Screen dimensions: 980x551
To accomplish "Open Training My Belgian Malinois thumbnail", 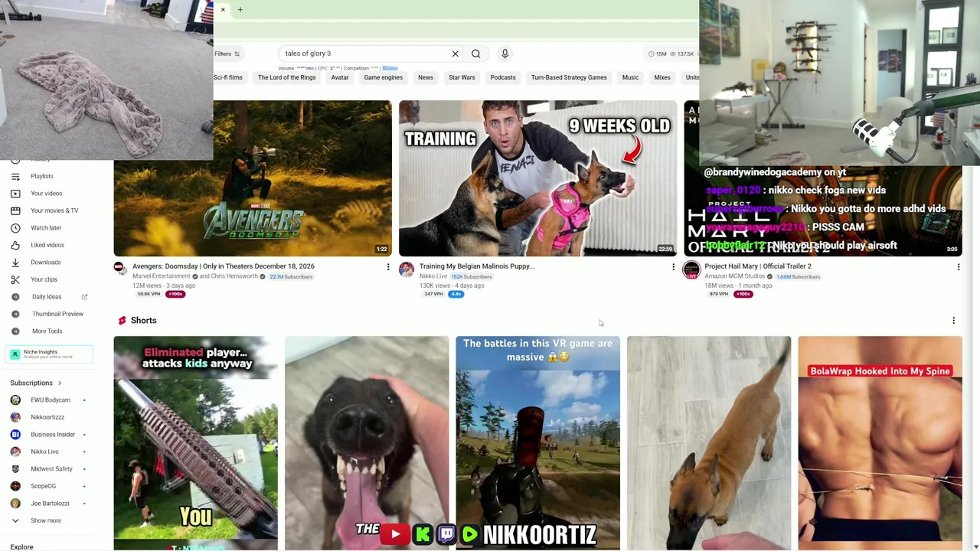I will pyautogui.click(x=537, y=178).
